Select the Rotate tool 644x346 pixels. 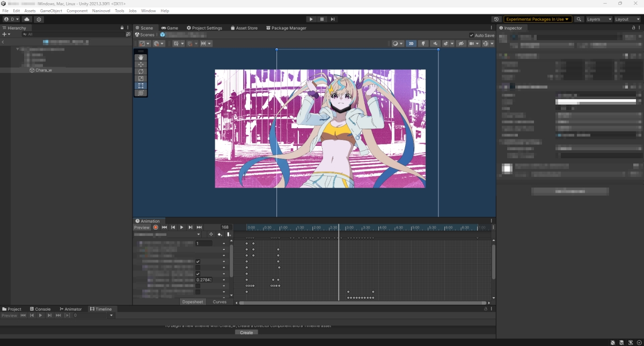141,71
